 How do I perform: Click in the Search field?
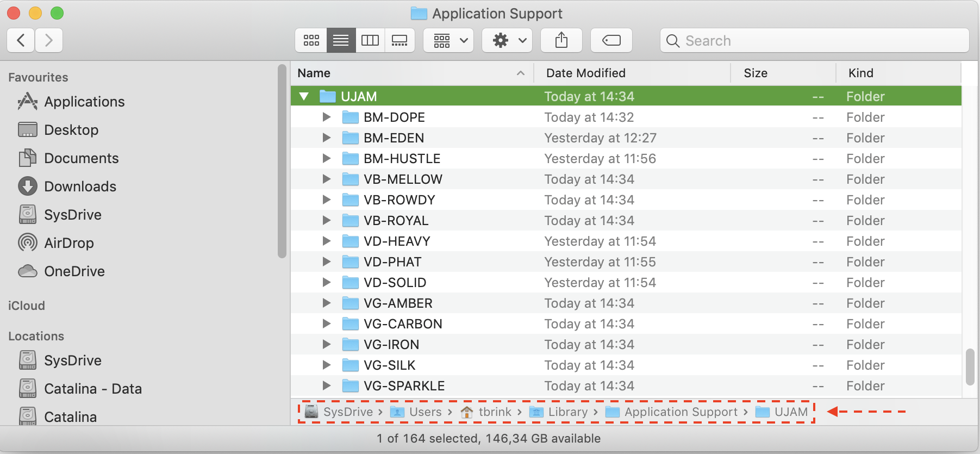click(814, 40)
